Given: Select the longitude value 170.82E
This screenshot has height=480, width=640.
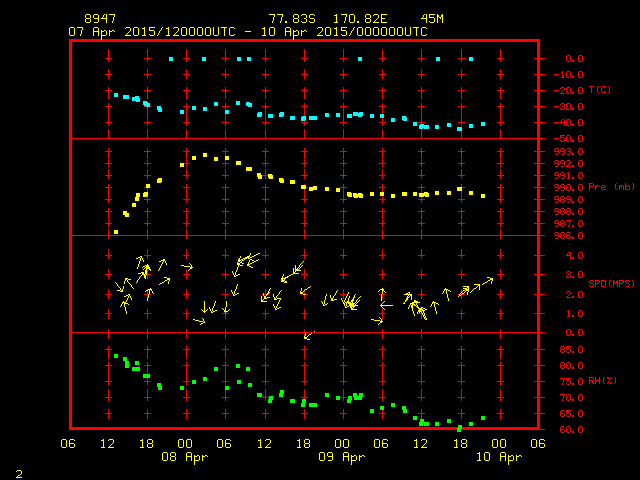Looking at the screenshot, I should (360, 19).
